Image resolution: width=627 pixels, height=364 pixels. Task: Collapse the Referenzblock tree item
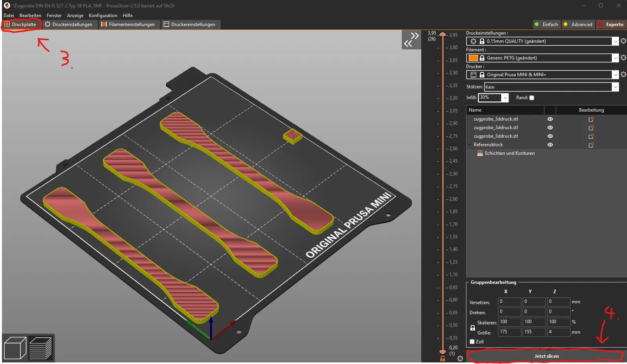469,145
